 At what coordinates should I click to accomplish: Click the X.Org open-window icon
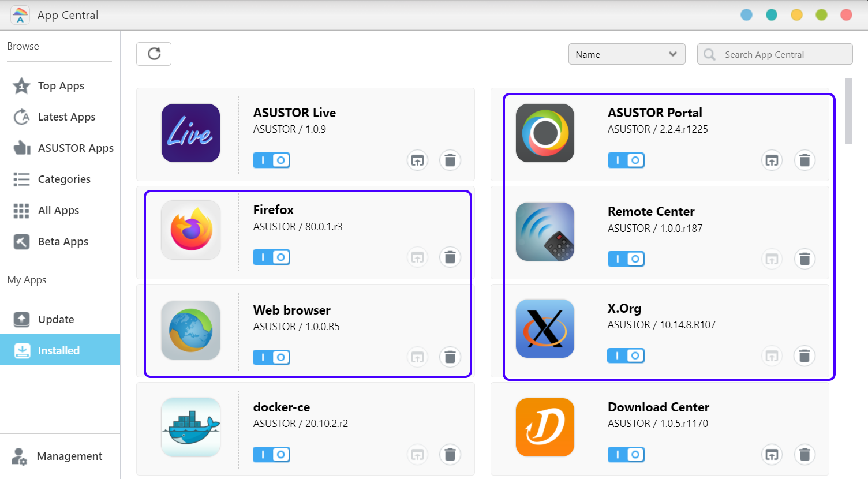pos(772,355)
